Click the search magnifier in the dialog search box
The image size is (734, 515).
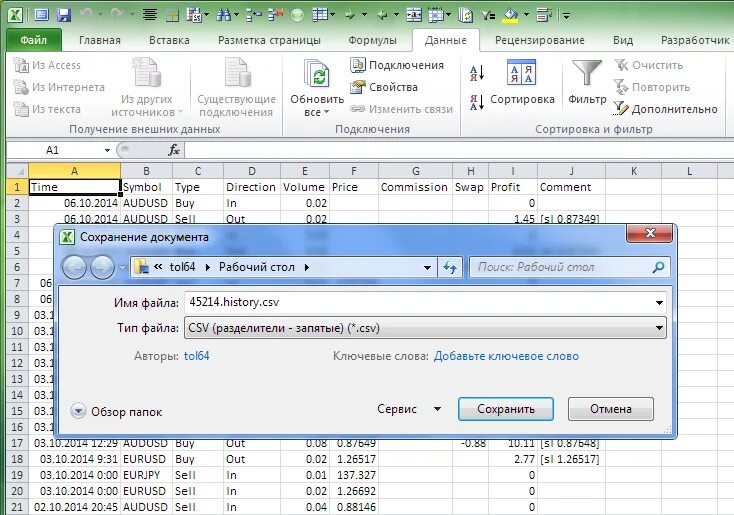(x=658, y=267)
